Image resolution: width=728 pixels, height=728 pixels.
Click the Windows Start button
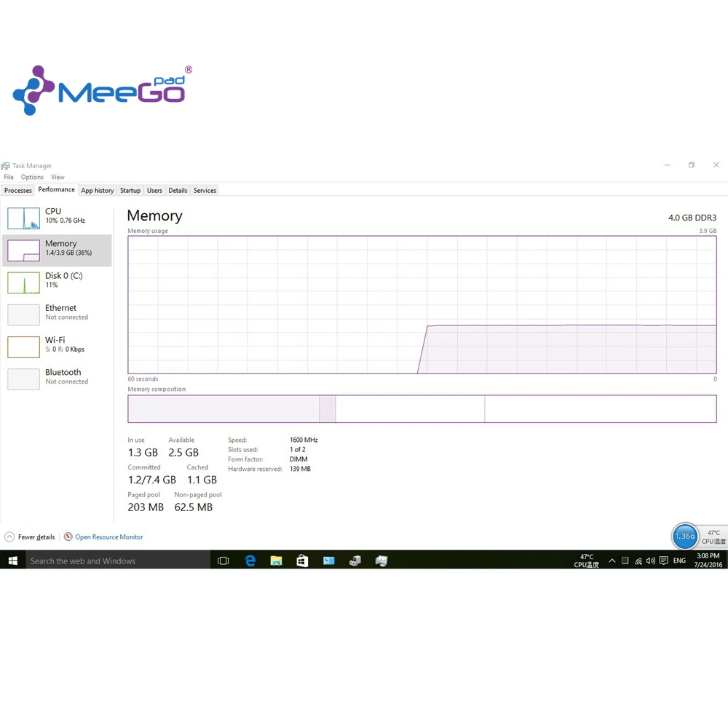pos(12,561)
